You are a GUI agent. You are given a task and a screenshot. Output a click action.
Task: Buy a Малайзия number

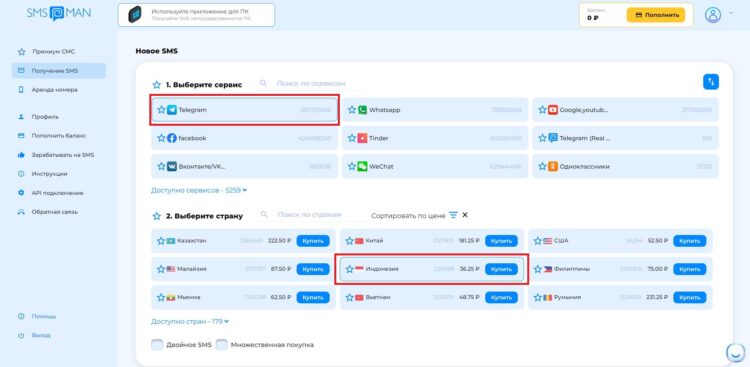pos(313,269)
